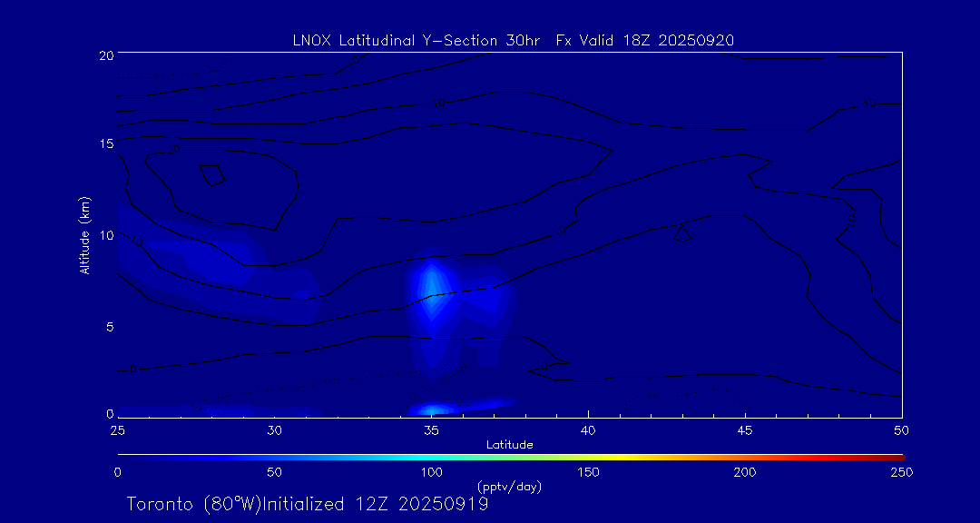Click altitude axis tick label "5"
Viewport: 980px width, 523px height.
pyautogui.click(x=109, y=327)
